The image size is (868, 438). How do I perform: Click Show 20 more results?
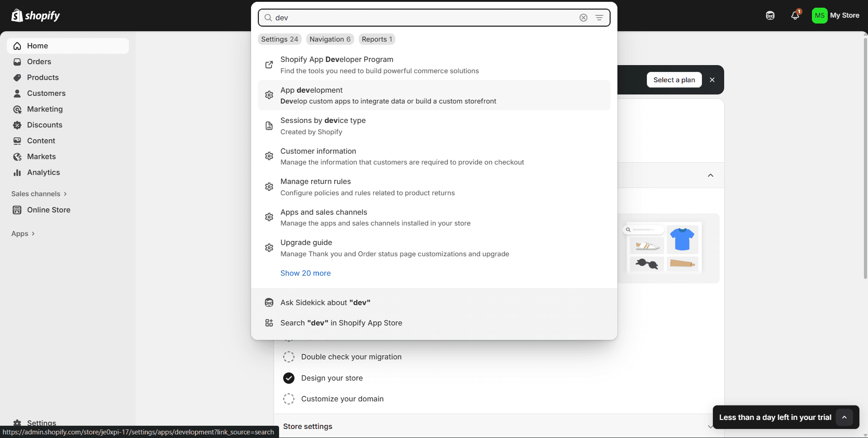[x=305, y=273]
